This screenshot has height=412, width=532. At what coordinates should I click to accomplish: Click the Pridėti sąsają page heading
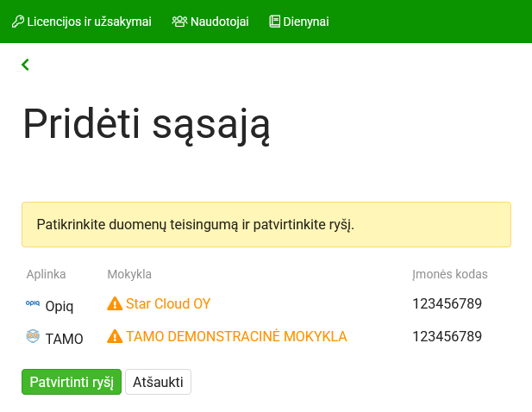(x=147, y=124)
